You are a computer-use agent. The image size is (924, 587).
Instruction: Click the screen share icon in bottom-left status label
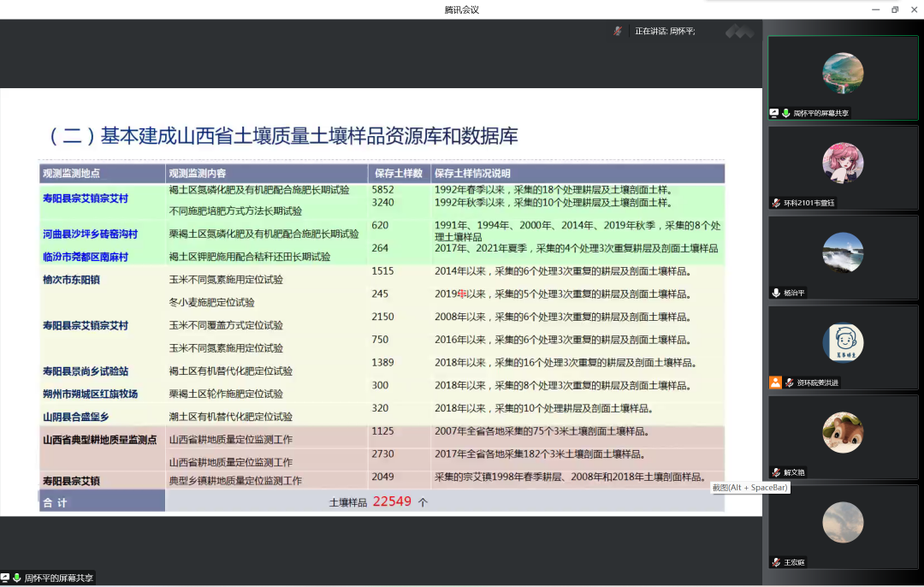pyautogui.click(x=5, y=578)
